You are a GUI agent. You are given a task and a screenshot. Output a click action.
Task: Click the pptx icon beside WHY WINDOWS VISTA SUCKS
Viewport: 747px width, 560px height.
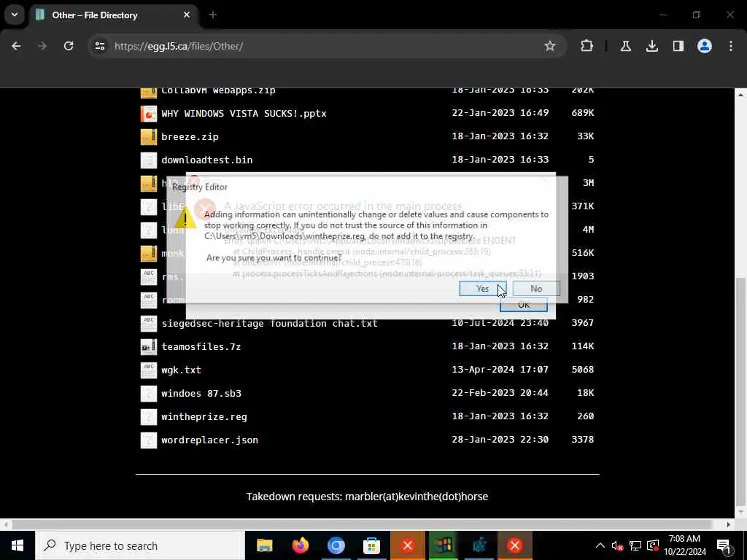click(x=149, y=113)
